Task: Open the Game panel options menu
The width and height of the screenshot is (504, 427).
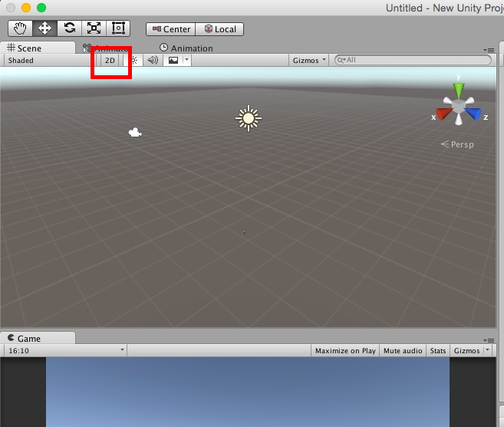Action: 489,340
